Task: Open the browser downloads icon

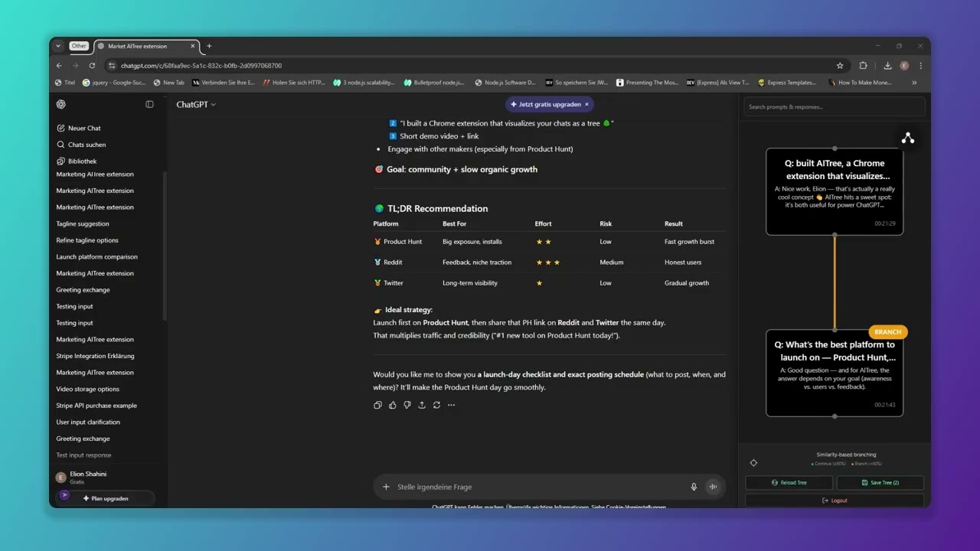Action: [887, 66]
